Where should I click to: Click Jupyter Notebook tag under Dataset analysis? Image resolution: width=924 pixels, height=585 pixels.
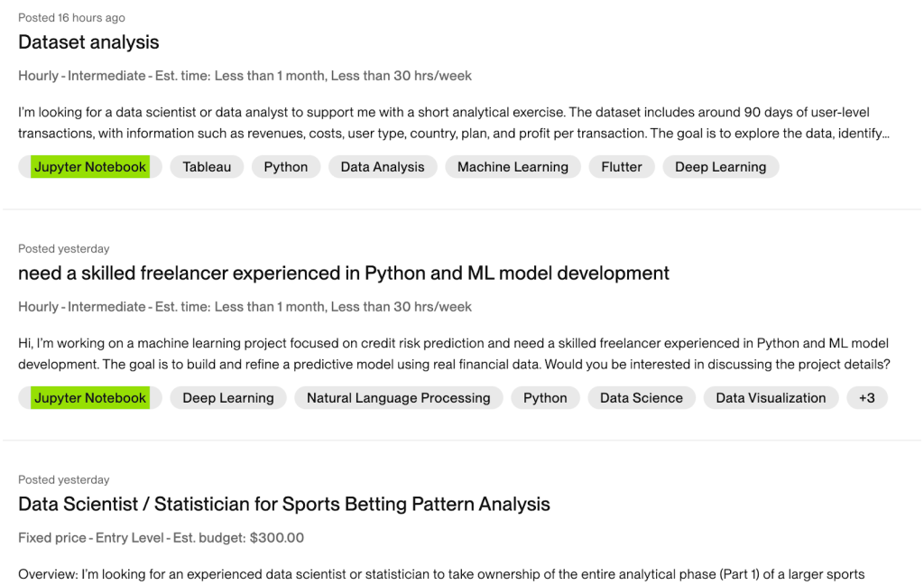[x=90, y=167]
